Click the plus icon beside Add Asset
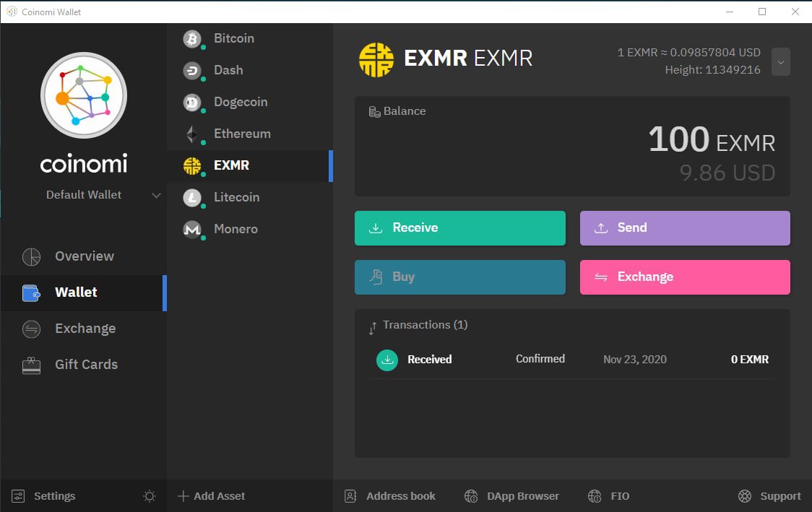The width and height of the screenshot is (812, 512). point(183,496)
